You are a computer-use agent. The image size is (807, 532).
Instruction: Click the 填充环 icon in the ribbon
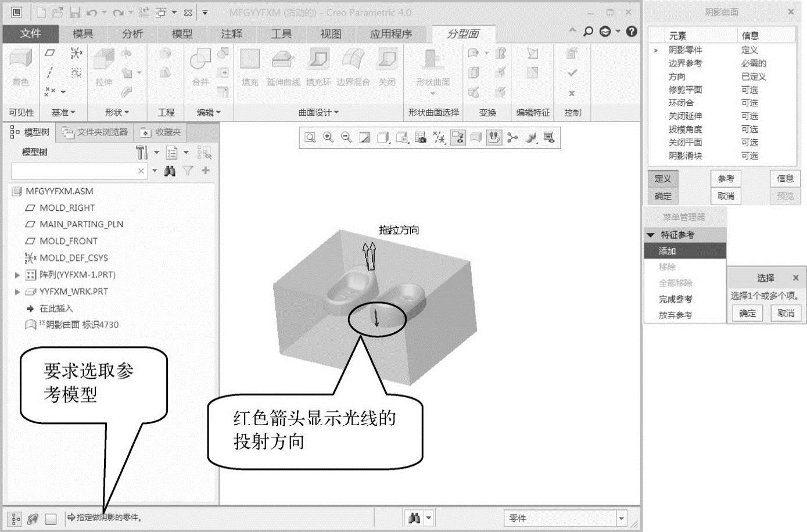[318, 59]
